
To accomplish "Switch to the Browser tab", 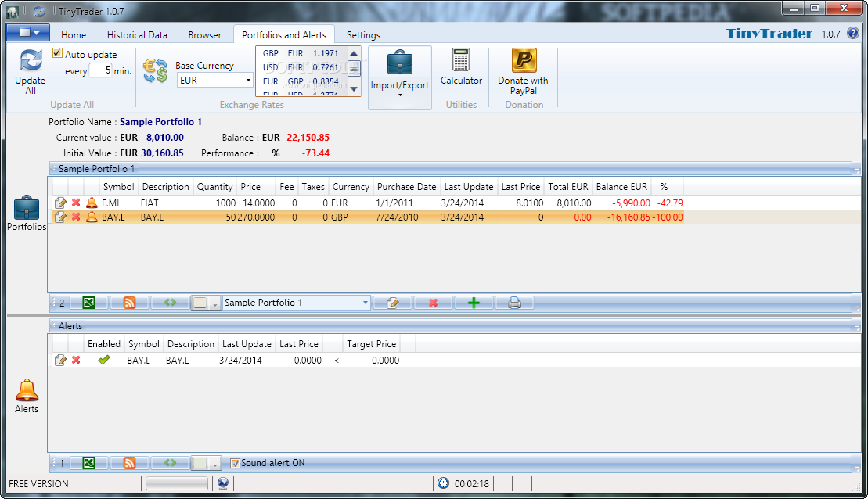I will [x=204, y=35].
